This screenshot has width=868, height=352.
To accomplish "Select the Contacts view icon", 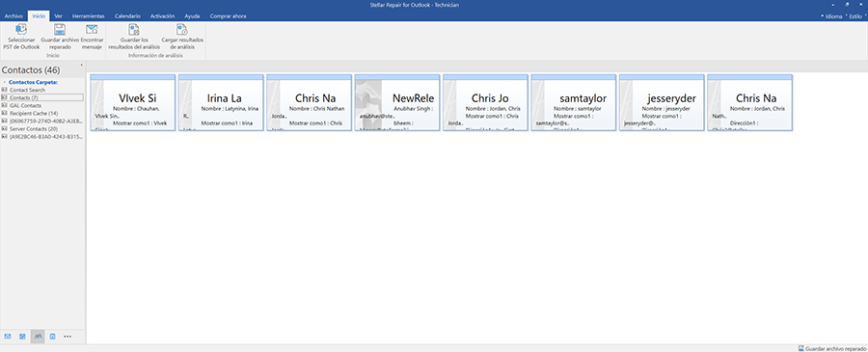I will pyautogui.click(x=38, y=336).
